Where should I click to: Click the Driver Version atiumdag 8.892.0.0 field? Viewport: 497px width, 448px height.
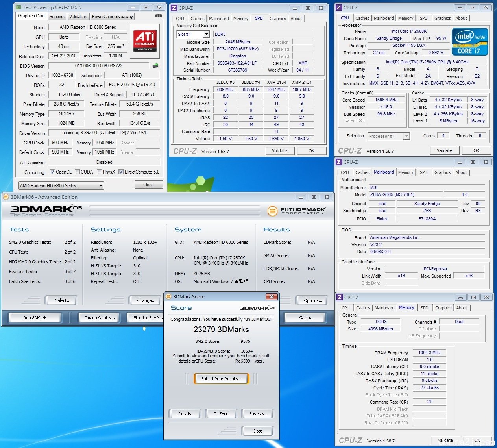point(104,133)
